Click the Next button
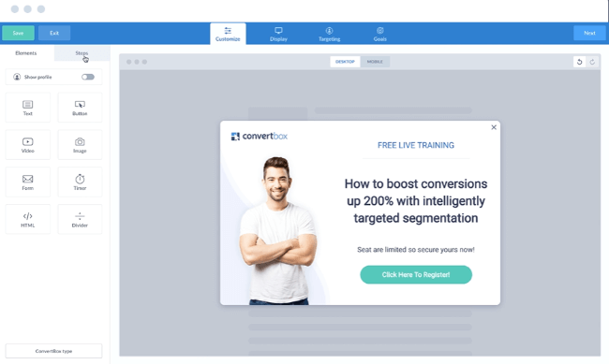 tap(589, 33)
